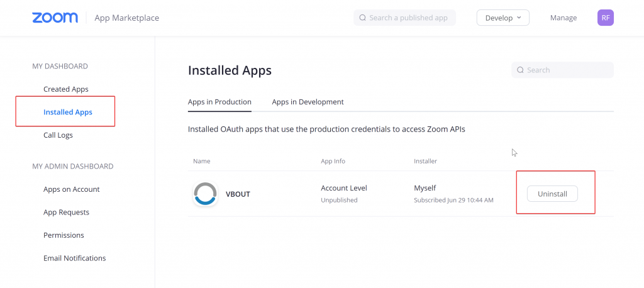Screen dimensions: 644x288
Task: Open the Manage link
Action: click(x=563, y=18)
